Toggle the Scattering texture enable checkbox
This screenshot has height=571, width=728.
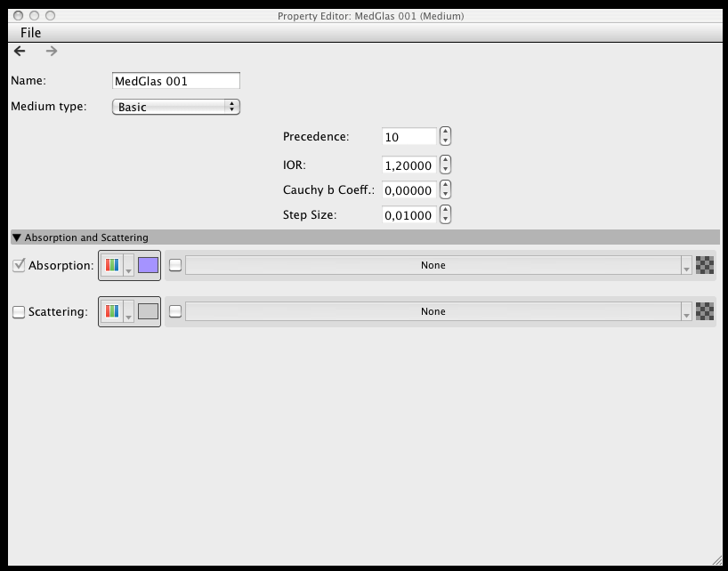(175, 311)
